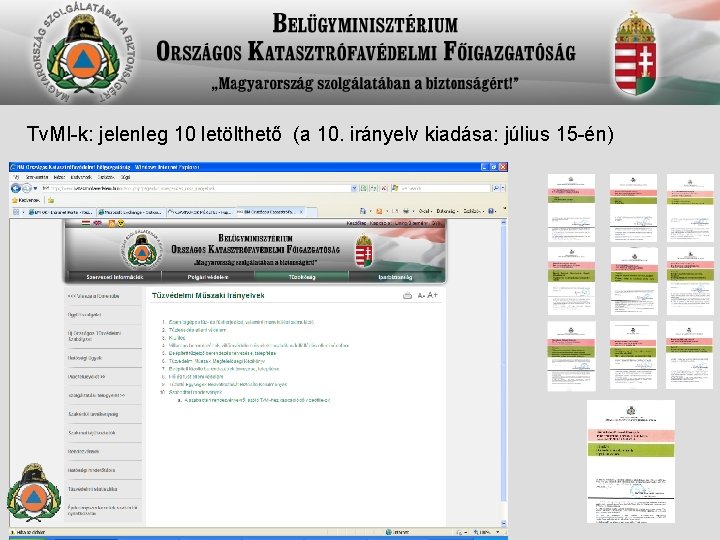Open the blue Help question-mark icon
The width and height of the screenshot is (720, 540).
pos(491,211)
